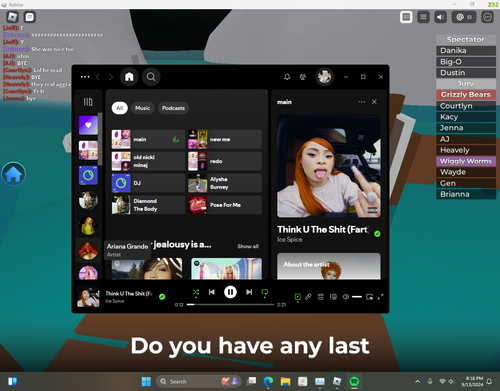Open Connect to a device

pos(333,297)
